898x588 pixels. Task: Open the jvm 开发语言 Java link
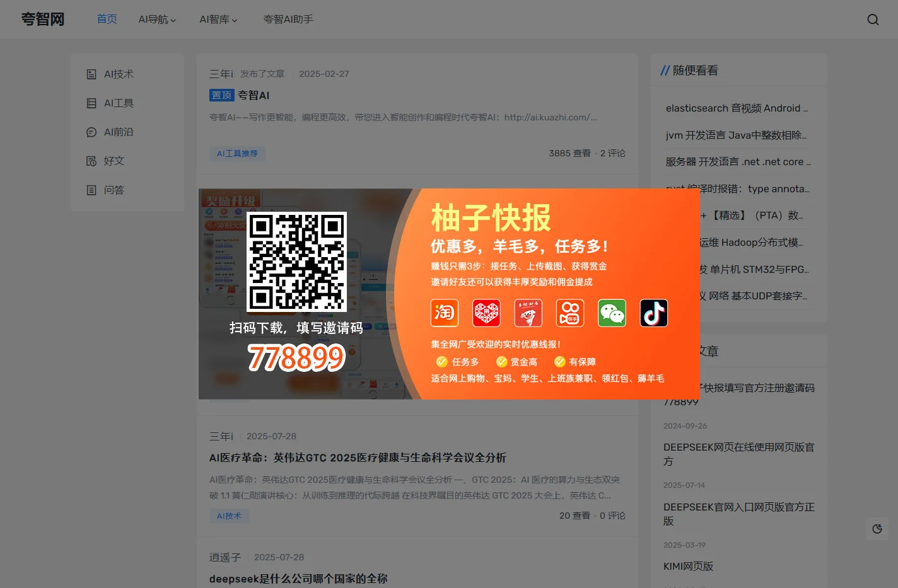[736, 135]
